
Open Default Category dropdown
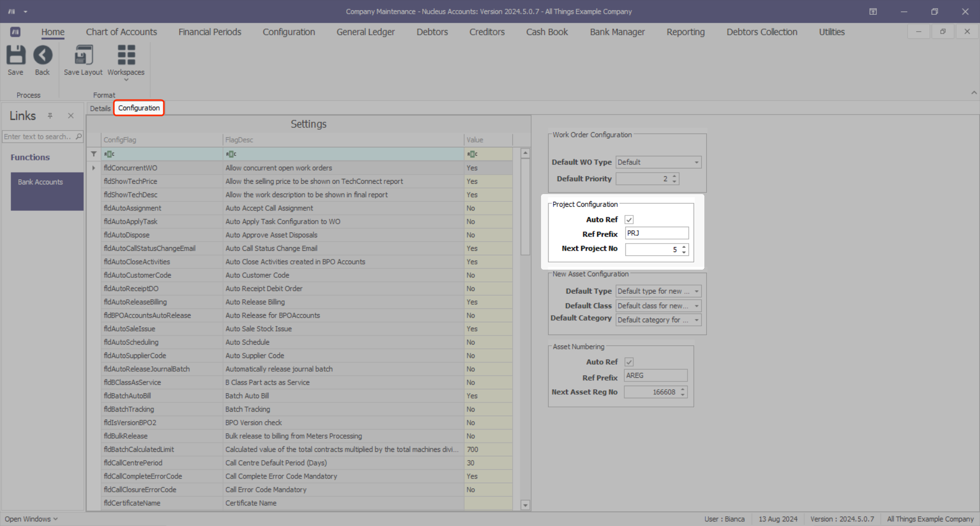point(696,320)
